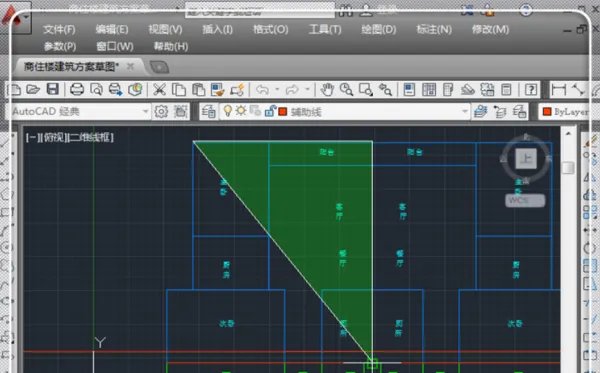Screen dimensions: 600x373
Task: Select the Linear dimension tool
Action: click(559, 90)
